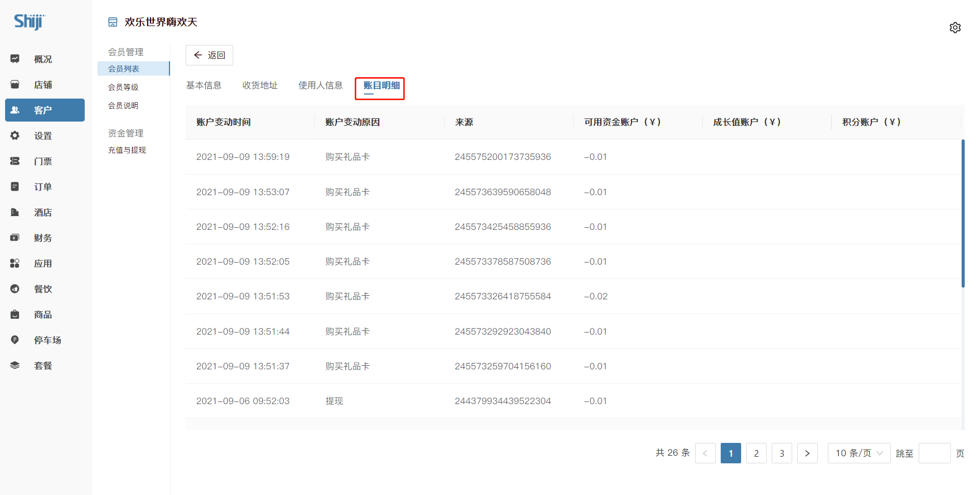
Task: Click the ticket icon beside 门票
Action: (x=15, y=161)
